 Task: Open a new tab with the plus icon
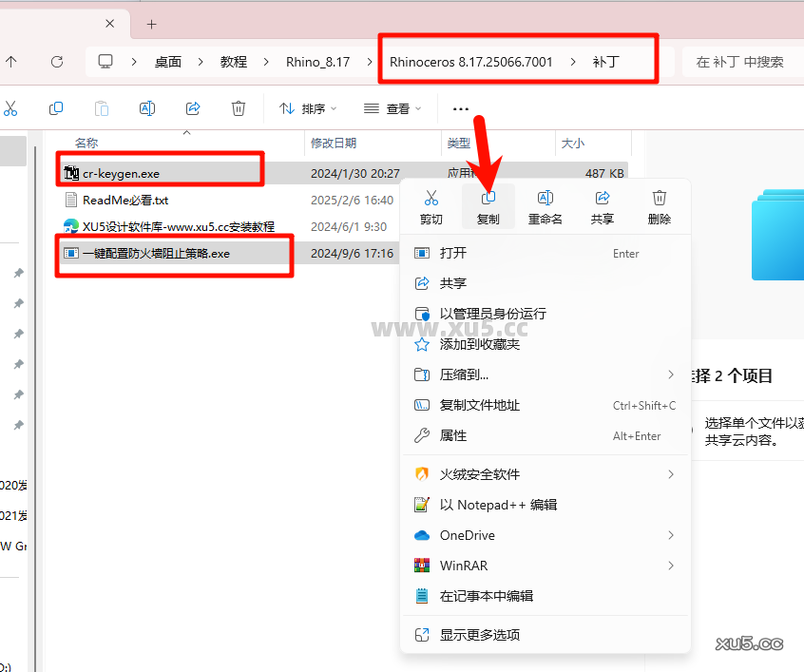151,24
